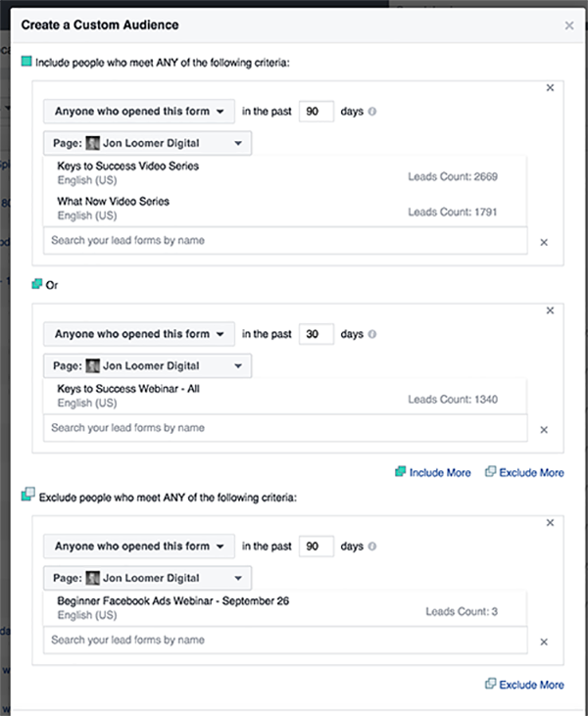
Task: Click info icon next to exclude 90 days
Action: (x=372, y=547)
